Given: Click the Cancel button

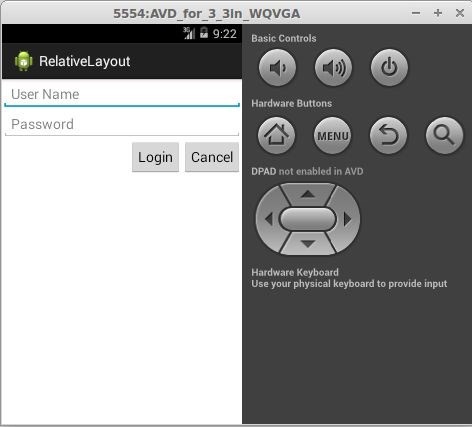Looking at the screenshot, I should [212, 157].
